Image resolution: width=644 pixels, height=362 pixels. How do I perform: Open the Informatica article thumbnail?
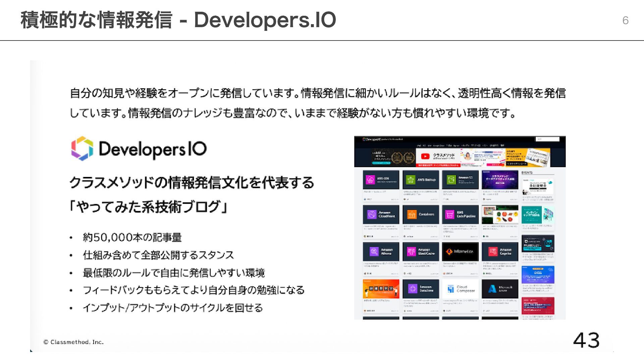click(460, 251)
